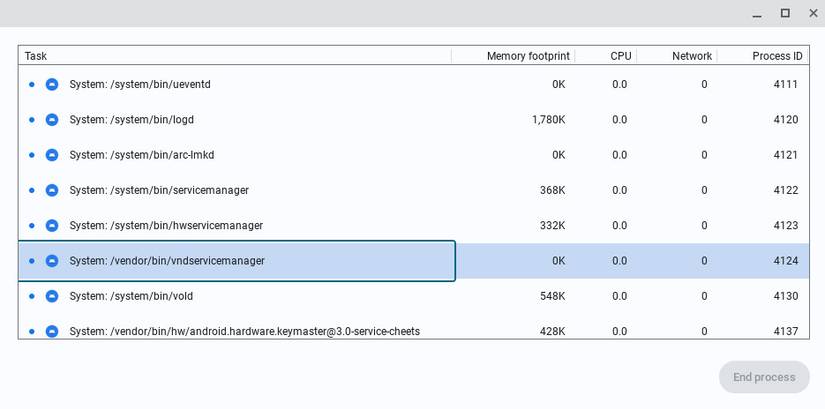Sort processes by the Task column
Image resolution: width=825 pixels, height=409 pixels.
(36, 56)
